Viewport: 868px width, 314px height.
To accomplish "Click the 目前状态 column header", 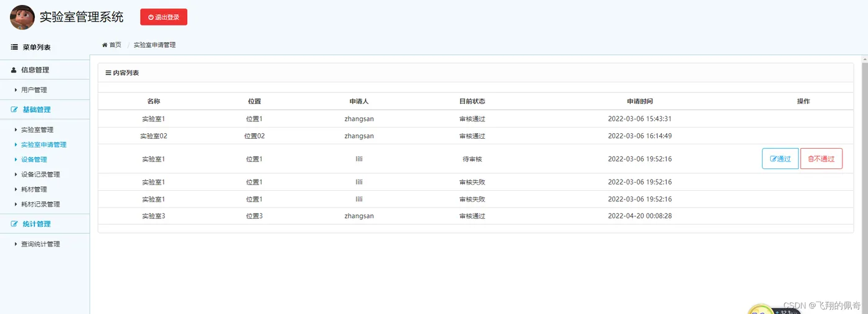I will pos(472,102).
